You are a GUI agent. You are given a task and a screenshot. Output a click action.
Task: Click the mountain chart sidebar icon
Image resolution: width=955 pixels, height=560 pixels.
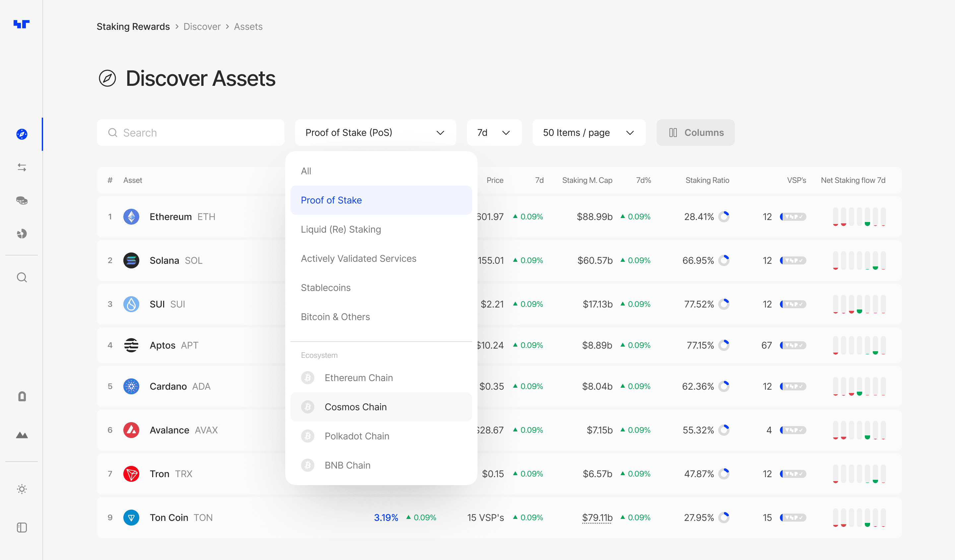point(22,435)
